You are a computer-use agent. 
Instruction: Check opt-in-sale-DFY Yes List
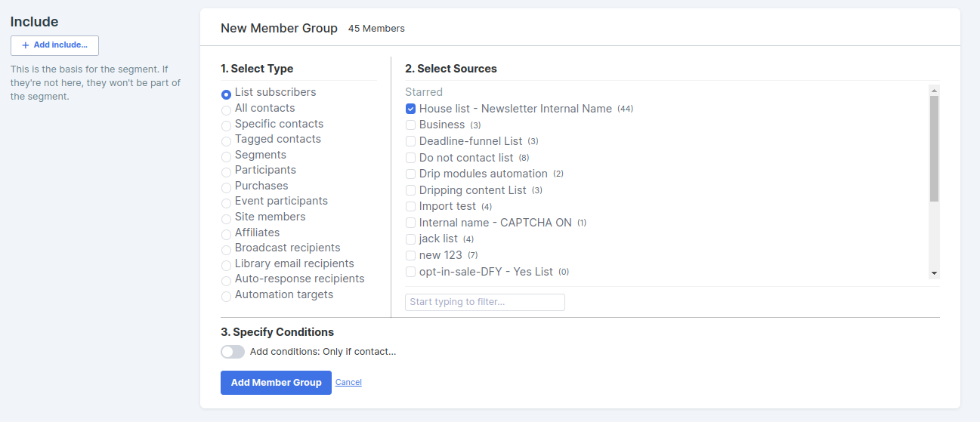click(410, 272)
